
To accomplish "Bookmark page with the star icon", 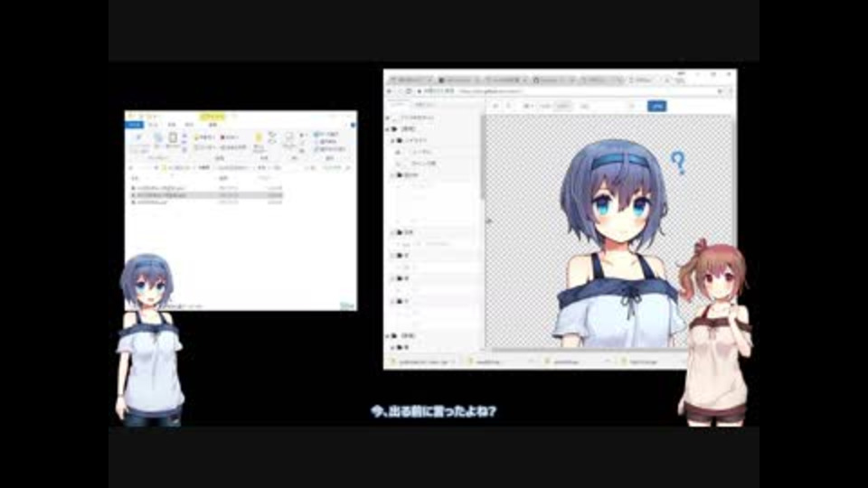I will point(720,91).
